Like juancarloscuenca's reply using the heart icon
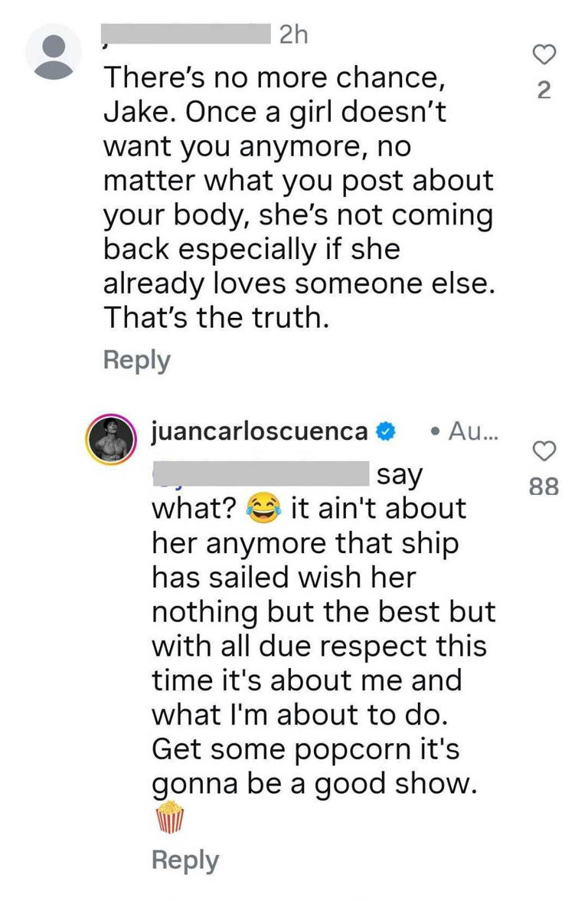Image resolution: width=588 pixels, height=901 pixels. click(544, 451)
